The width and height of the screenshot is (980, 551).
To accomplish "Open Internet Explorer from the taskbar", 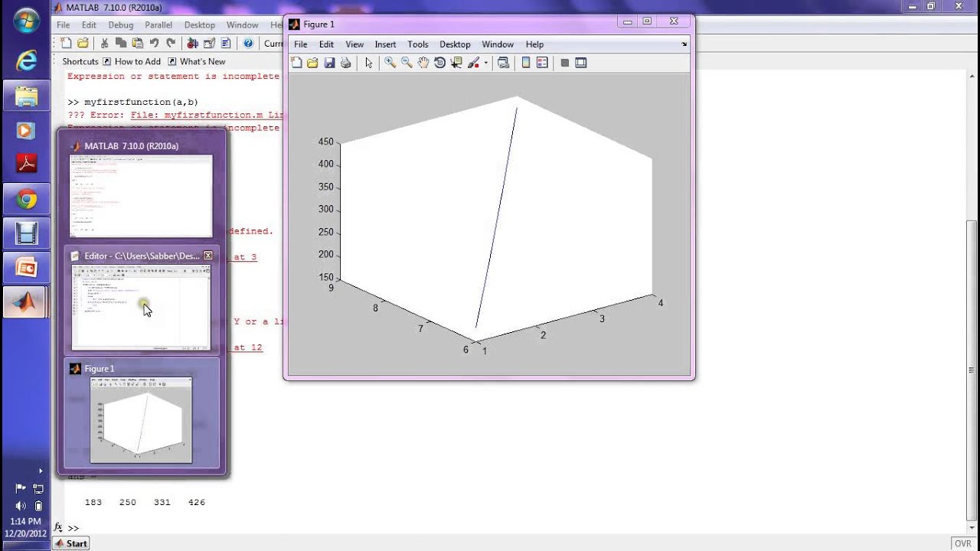I will 26,60.
